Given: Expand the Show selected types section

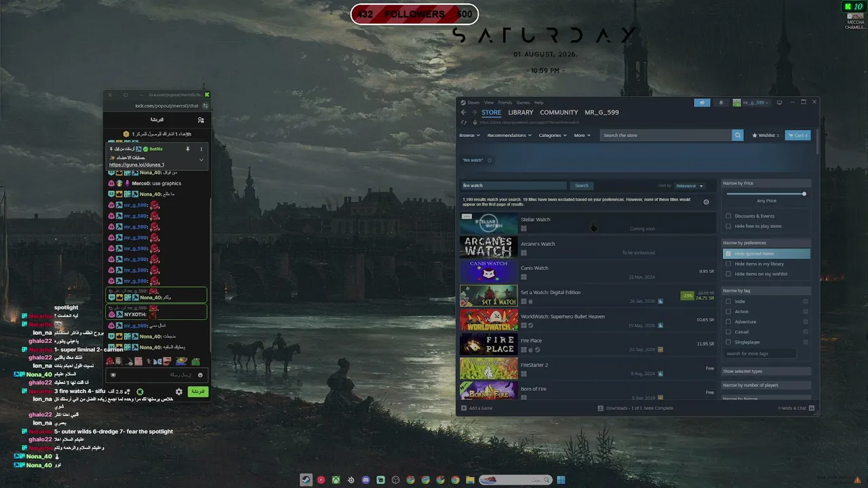Looking at the screenshot, I should click(x=766, y=371).
